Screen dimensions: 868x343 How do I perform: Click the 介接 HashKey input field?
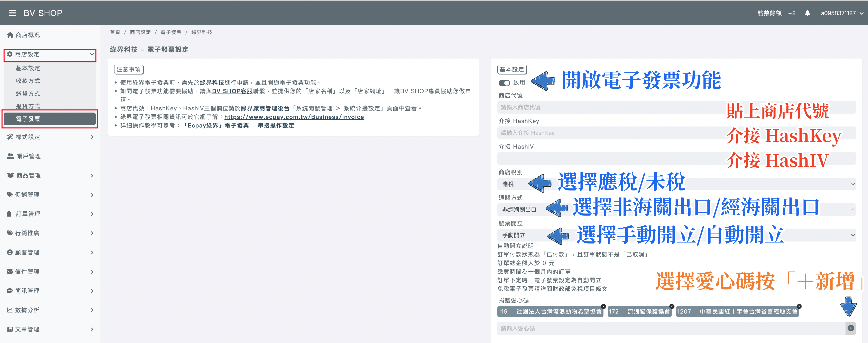tap(677, 133)
